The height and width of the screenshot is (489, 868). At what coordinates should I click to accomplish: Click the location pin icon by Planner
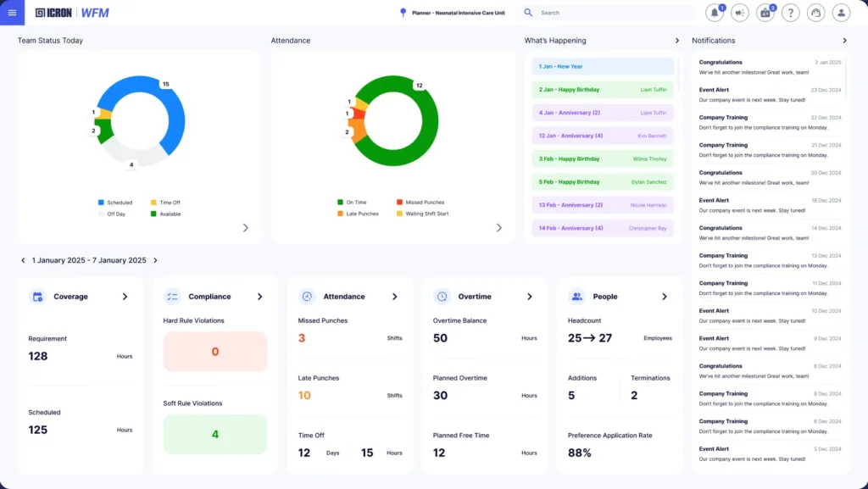click(403, 12)
